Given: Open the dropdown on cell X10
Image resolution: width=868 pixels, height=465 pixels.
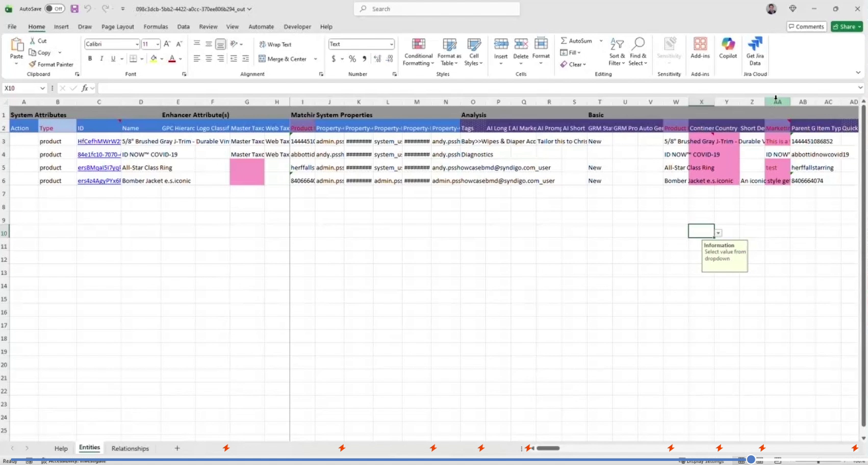Looking at the screenshot, I should 719,232.
